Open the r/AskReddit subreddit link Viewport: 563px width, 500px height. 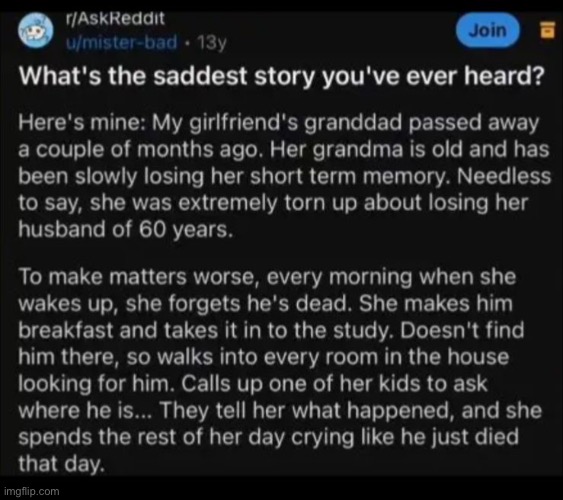click(115, 18)
